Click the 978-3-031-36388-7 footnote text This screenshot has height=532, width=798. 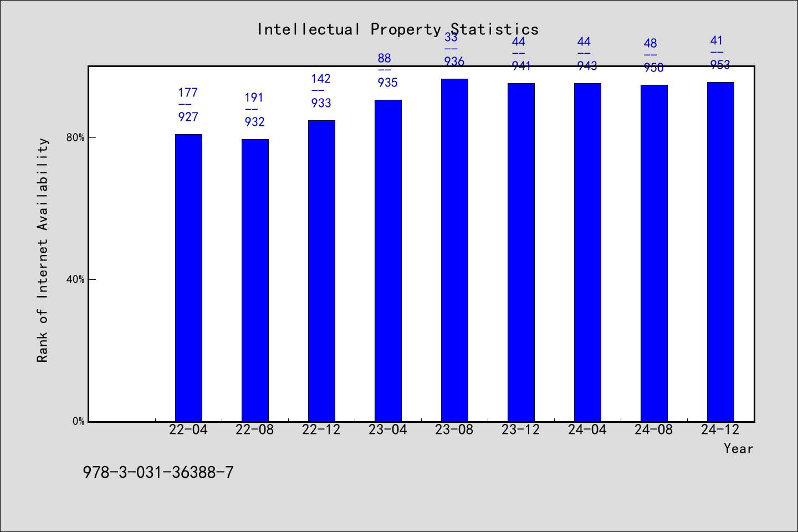(x=158, y=473)
